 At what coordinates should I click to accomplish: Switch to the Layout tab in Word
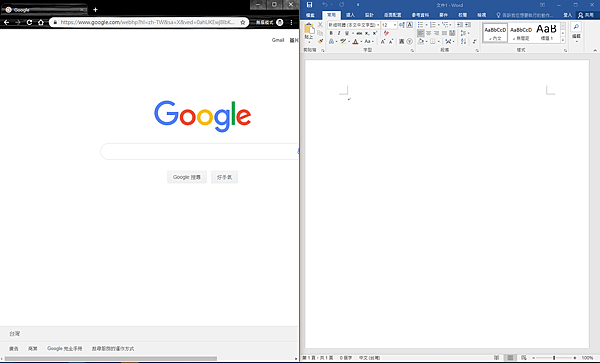point(393,15)
